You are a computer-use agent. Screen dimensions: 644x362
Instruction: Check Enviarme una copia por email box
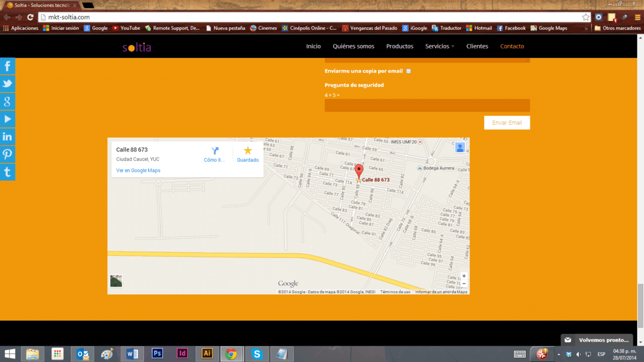408,71
